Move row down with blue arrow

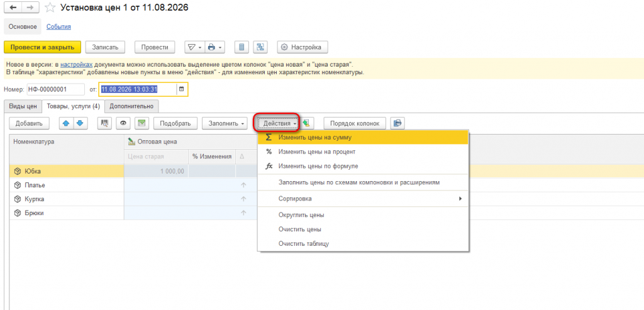coord(80,123)
